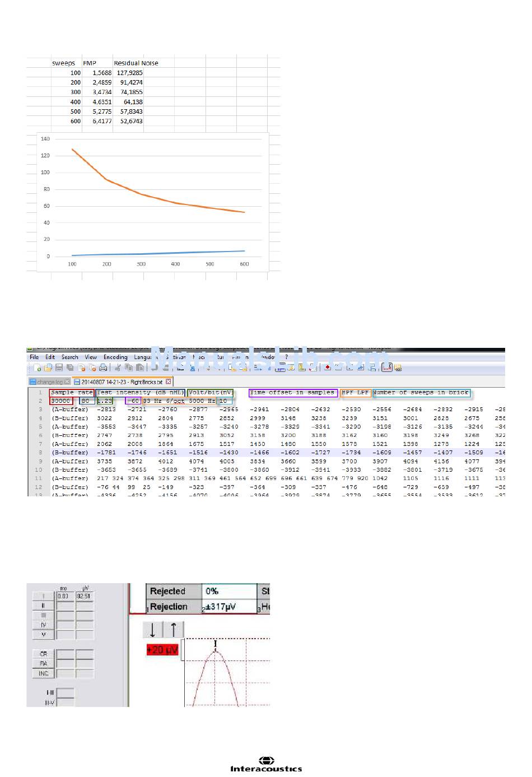Viewport: 532px width, 777px height.
Task: Click the down arrow gain button
Action: click(x=152, y=630)
